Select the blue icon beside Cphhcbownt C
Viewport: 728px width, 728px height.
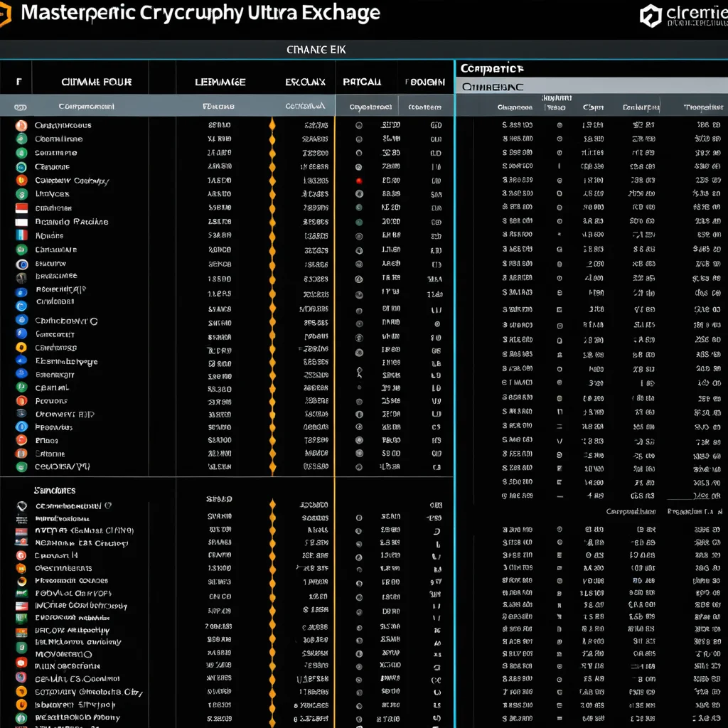21,320
